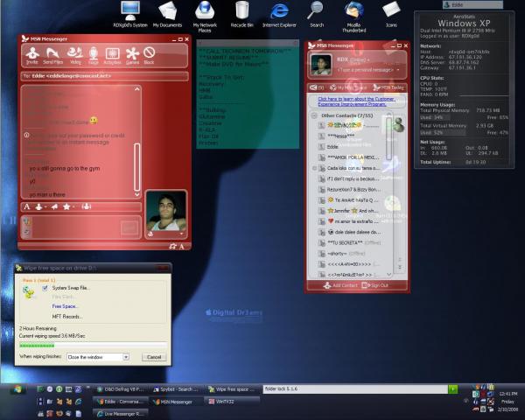Open the Activities icon

click(x=112, y=56)
